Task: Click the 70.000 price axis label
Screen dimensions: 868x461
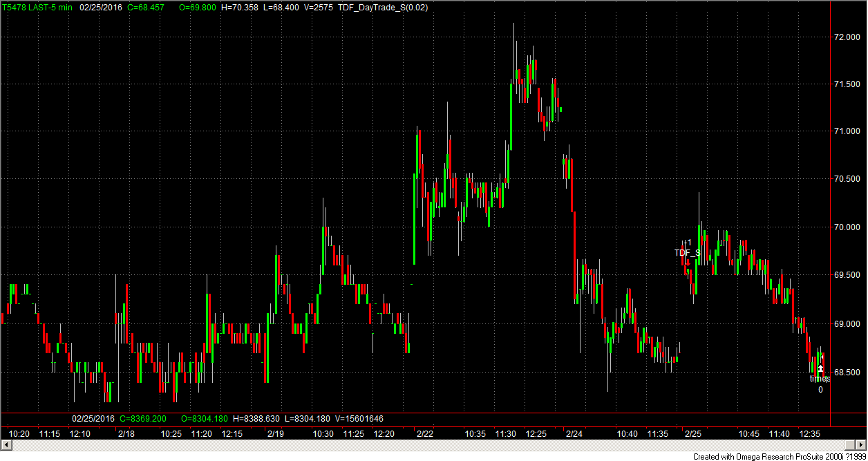Action: pos(846,227)
